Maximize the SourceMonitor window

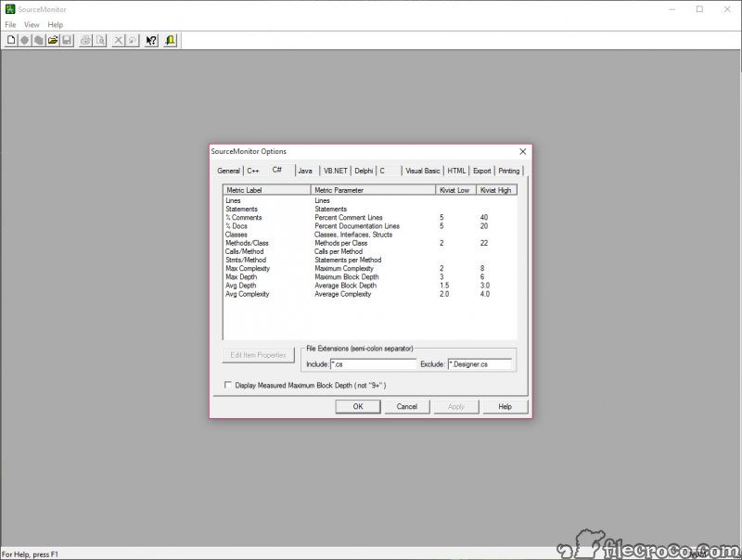coord(699,9)
